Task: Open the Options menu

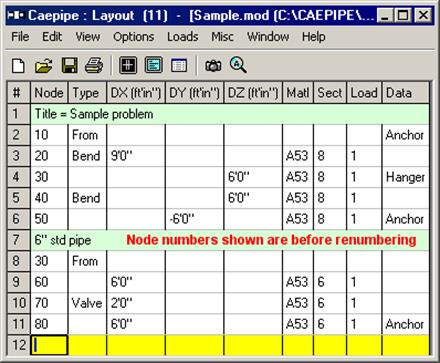Action: 133,37
